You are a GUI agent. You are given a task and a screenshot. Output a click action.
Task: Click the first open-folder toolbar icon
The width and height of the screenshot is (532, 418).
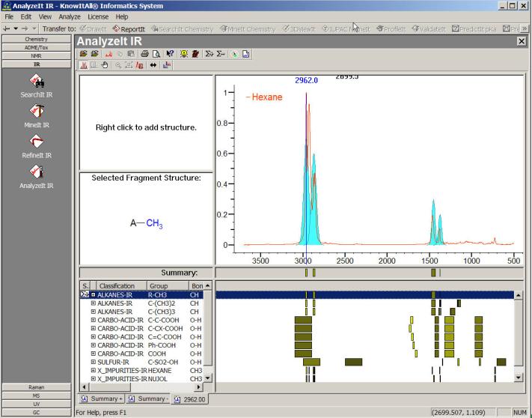(84, 54)
